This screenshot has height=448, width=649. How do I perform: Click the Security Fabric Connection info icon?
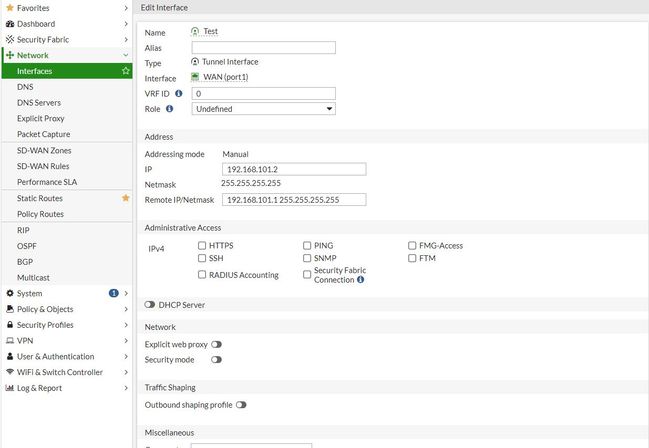click(x=360, y=280)
